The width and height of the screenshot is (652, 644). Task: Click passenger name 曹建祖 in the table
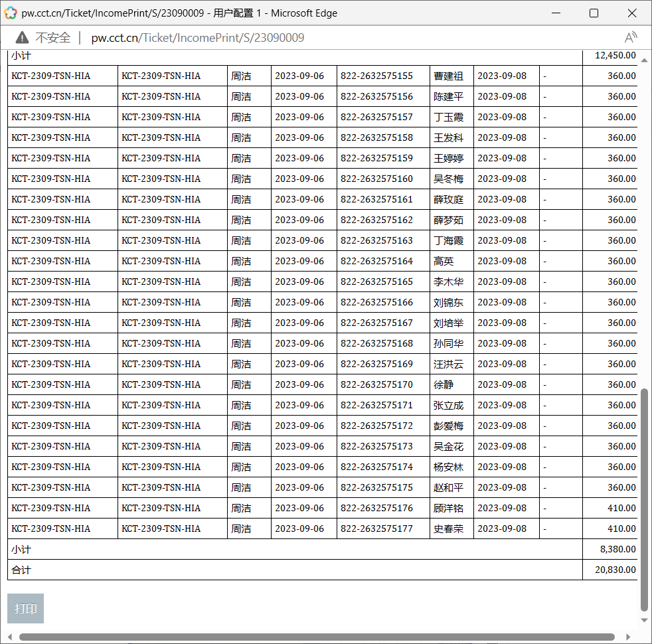coord(448,76)
